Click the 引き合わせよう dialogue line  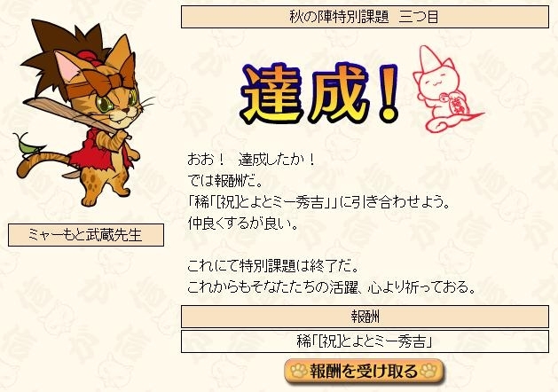click(x=319, y=203)
